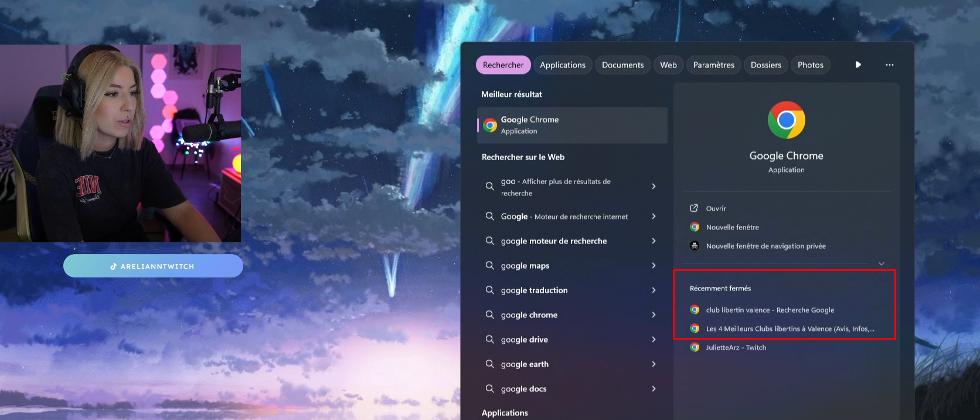Click search icon next to 'google docs'
The height and width of the screenshot is (420, 980).
coord(489,388)
